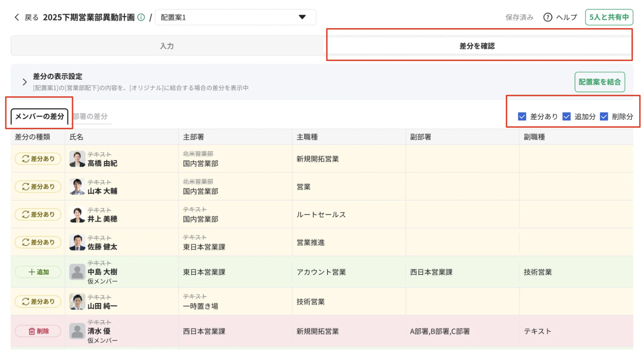Click 佐藤 健太's avatar image
The width and height of the screenshot is (644, 355).
click(77, 243)
